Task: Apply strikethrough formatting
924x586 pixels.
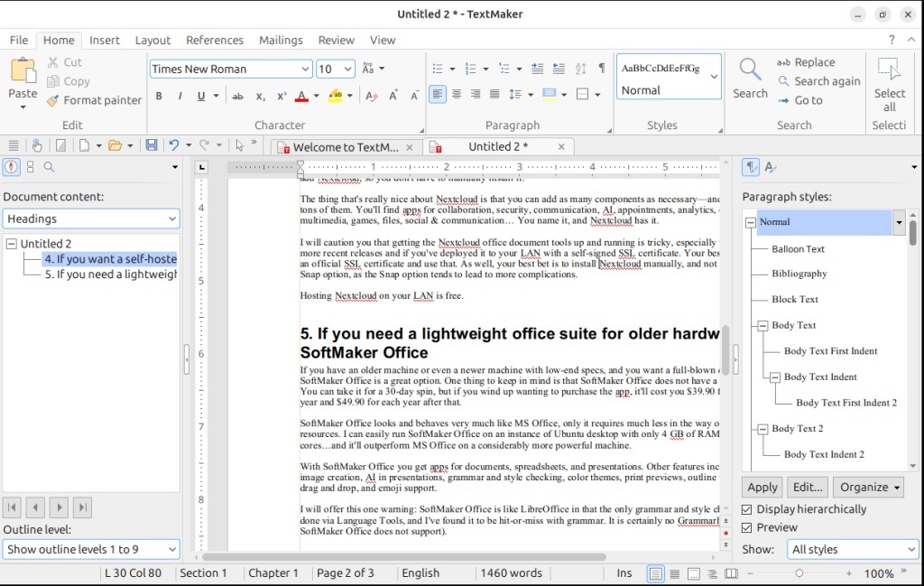Action: [x=238, y=96]
